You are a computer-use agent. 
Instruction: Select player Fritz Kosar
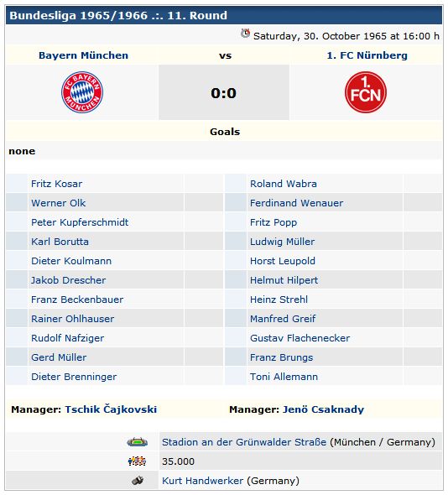coord(56,184)
